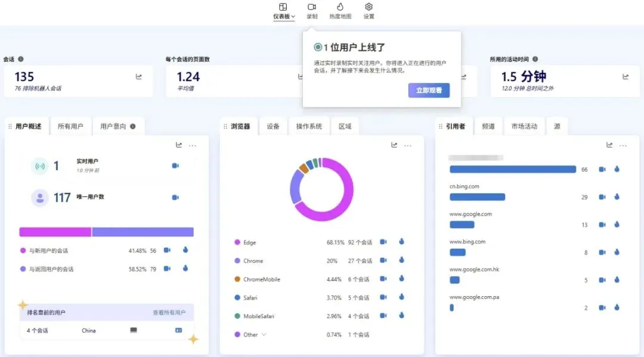This screenshot has height=357, width=644.
Task: Click recording icon next to 实时用户
Action: click(175, 166)
